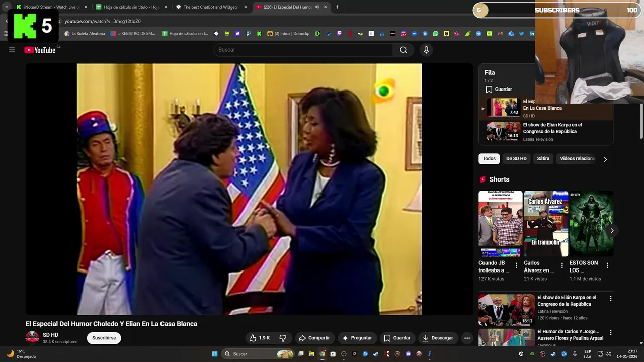Save the video with Guardar below player

pyautogui.click(x=397, y=338)
